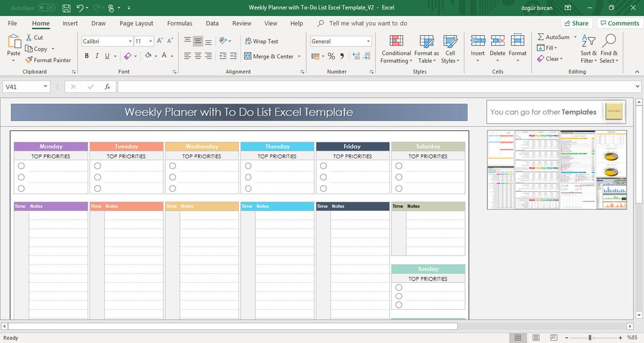The width and height of the screenshot is (644, 343).
Task: Switch to the Formulas ribbon tab
Action: [179, 23]
